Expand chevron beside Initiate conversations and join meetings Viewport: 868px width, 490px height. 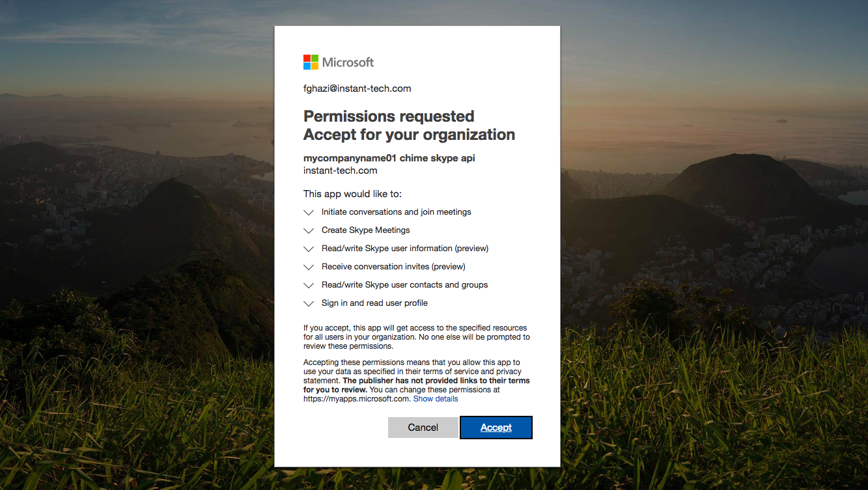coord(309,212)
